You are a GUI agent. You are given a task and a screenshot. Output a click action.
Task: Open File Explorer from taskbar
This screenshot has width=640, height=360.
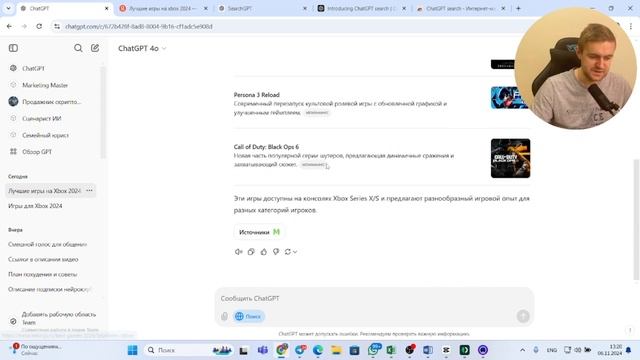(336, 350)
